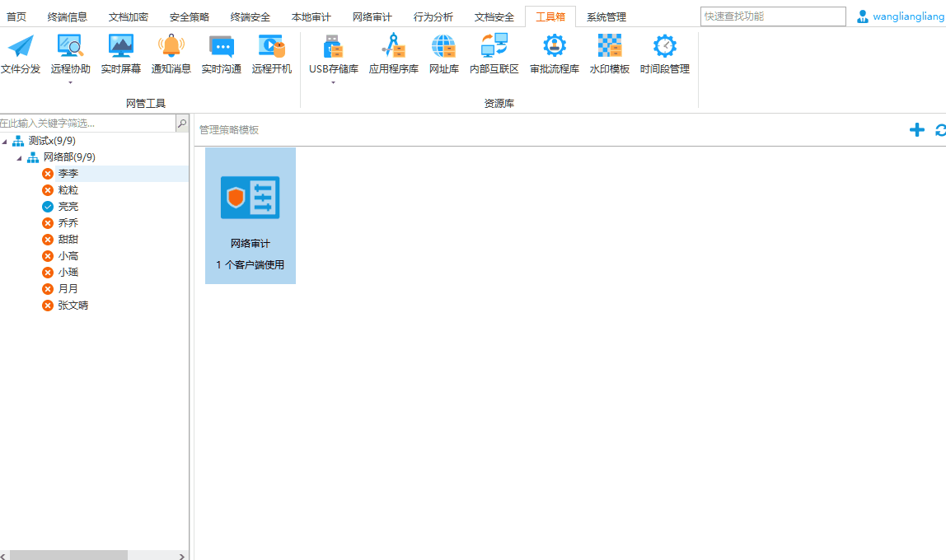The width and height of the screenshot is (946, 560).
Task: Click the 通知消息 bell icon
Action: coord(171,46)
